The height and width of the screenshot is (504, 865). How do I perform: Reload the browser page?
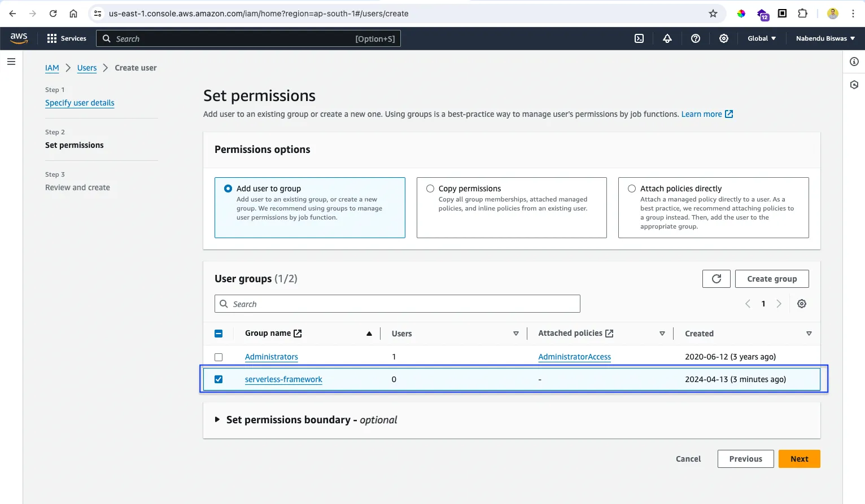(x=53, y=14)
